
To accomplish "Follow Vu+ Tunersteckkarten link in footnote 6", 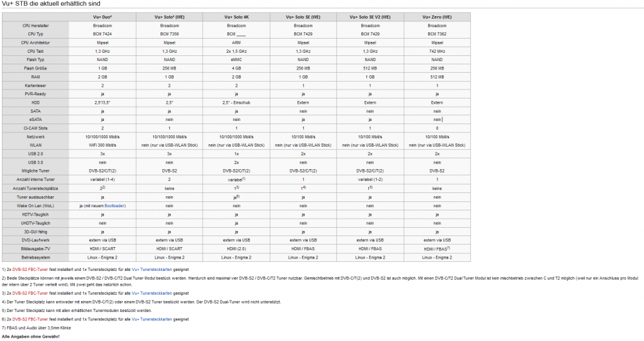I will point(152,319).
